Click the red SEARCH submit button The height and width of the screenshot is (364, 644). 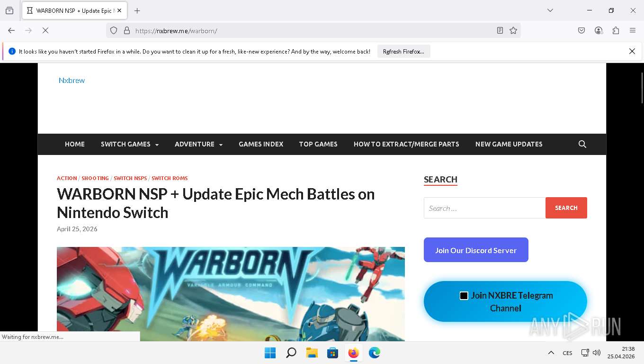(566, 208)
